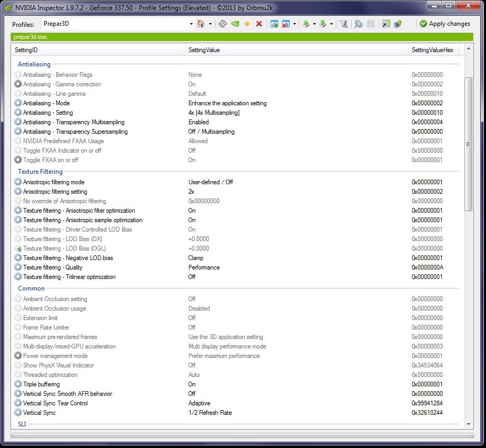Open the bit value editor grid icon
This screenshot has height=448, width=486.
point(371,24)
